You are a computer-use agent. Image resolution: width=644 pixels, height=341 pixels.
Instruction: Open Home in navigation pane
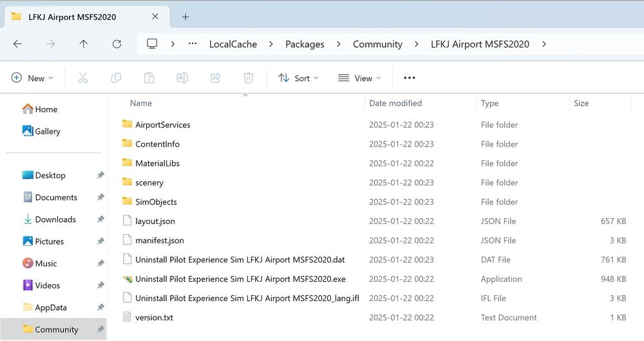(x=40, y=109)
